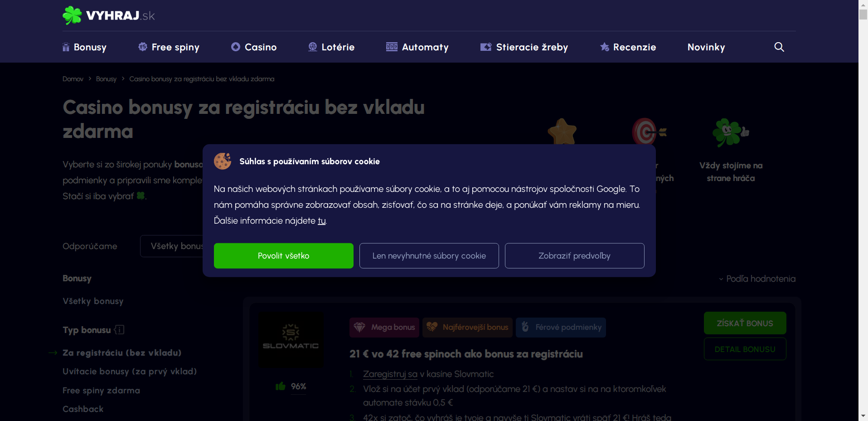Click the Casino chip icon
The image size is (868, 421).
pos(236,47)
